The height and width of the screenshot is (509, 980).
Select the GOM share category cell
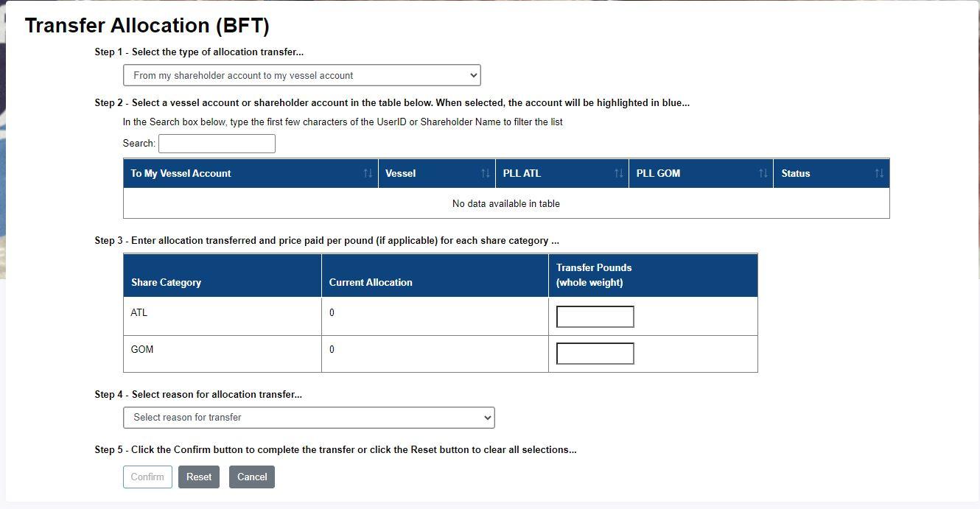click(x=142, y=350)
